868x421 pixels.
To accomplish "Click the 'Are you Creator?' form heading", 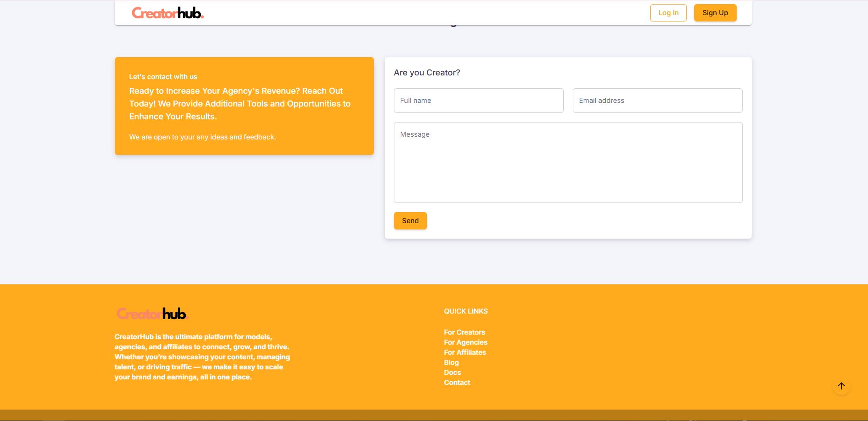I will click(427, 73).
